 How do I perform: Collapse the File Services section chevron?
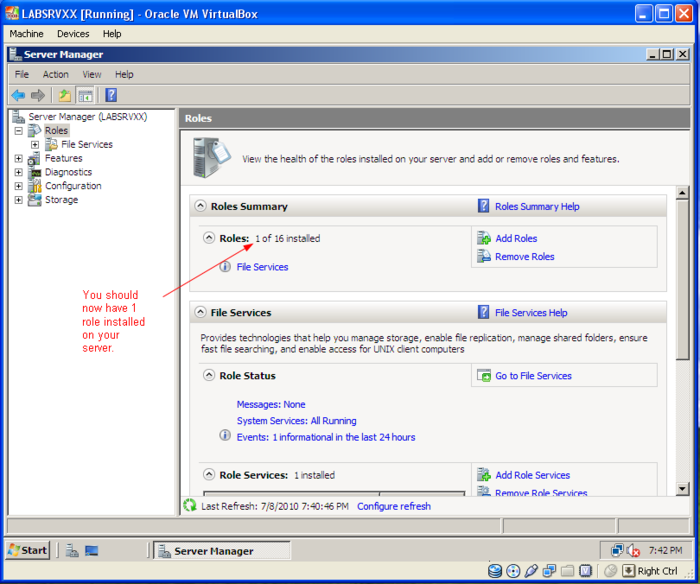tap(198, 312)
